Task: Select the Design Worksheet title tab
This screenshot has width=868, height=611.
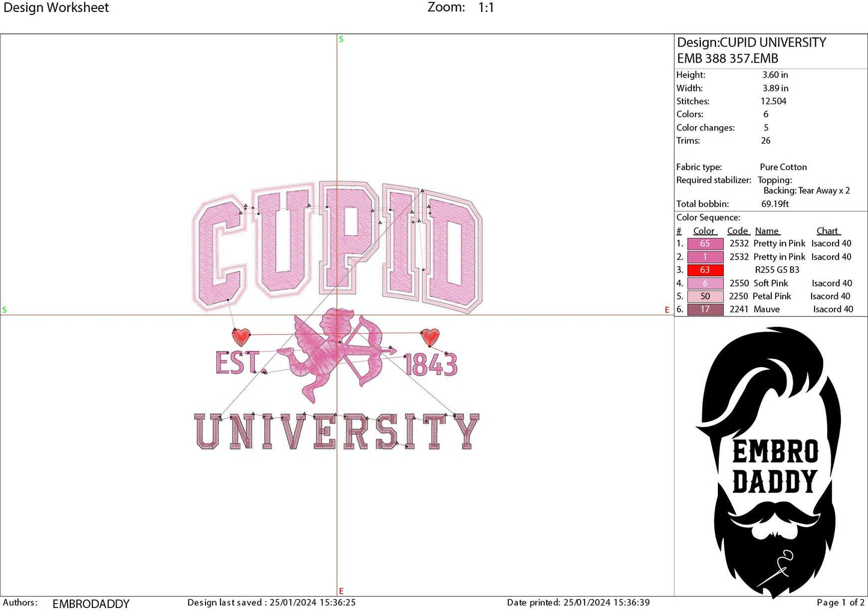Action: pos(57,8)
